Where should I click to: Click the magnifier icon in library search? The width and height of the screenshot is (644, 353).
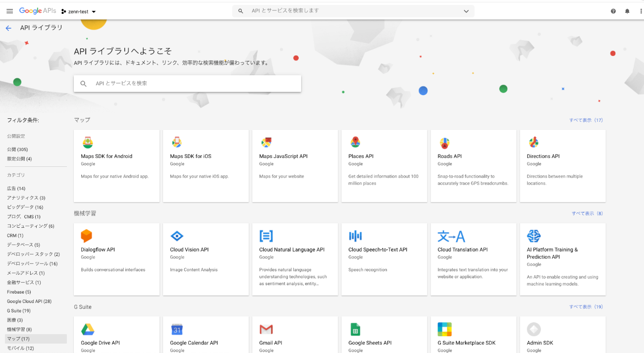coord(83,84)
